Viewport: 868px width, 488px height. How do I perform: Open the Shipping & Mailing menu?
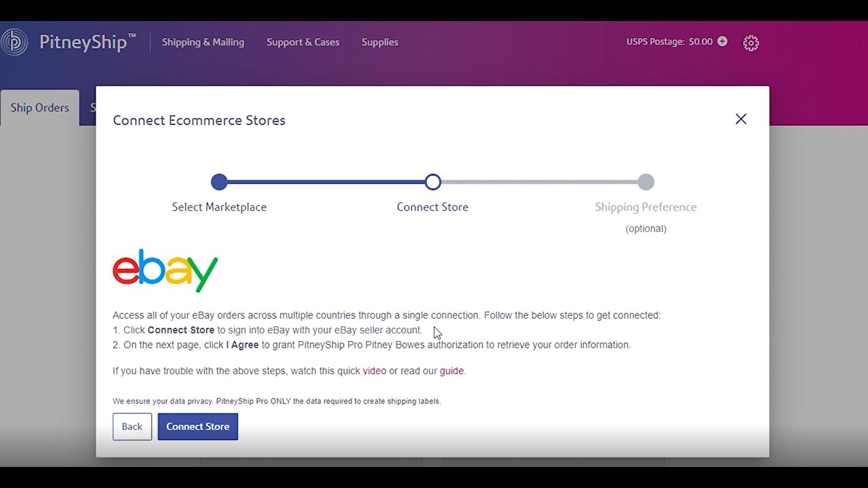(x=203, y=42)
